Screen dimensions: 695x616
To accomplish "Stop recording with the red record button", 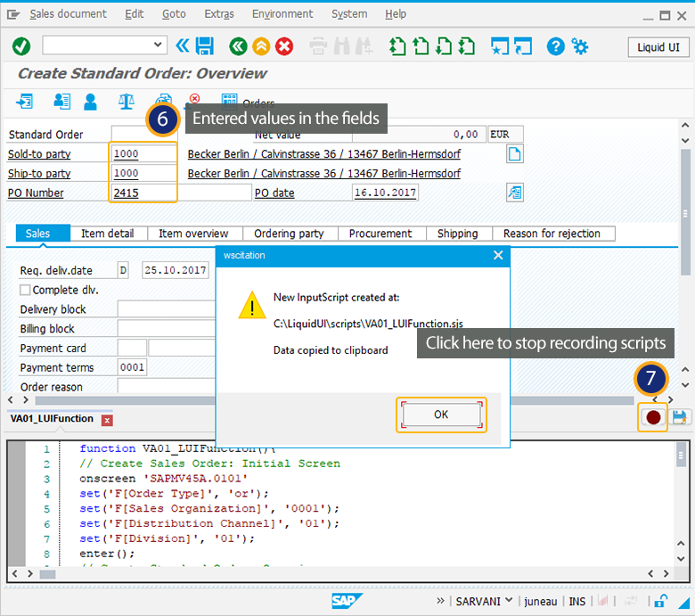I will tap(653, 417).
